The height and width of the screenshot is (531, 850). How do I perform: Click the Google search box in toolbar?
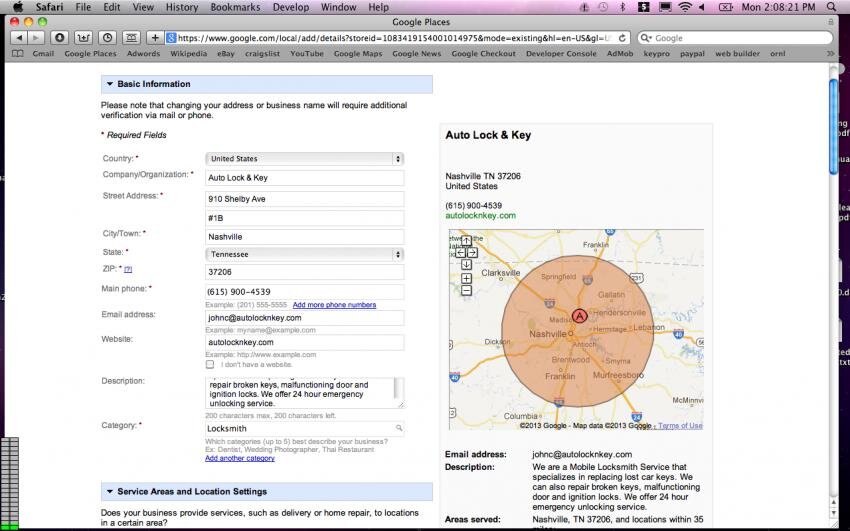click(735, 38)
